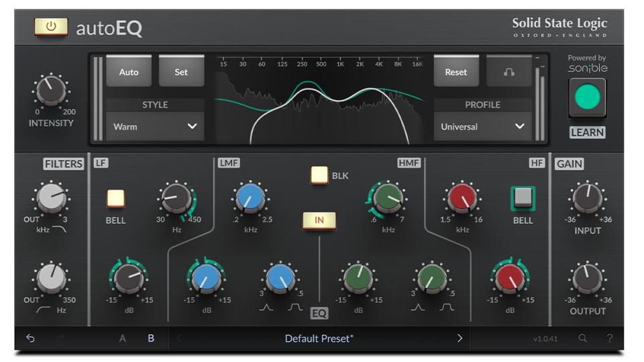Image resolution: width=644 pixels, height=362 pixels.
Task: Click the FILTERS section label
Action: tap(64, 164)
